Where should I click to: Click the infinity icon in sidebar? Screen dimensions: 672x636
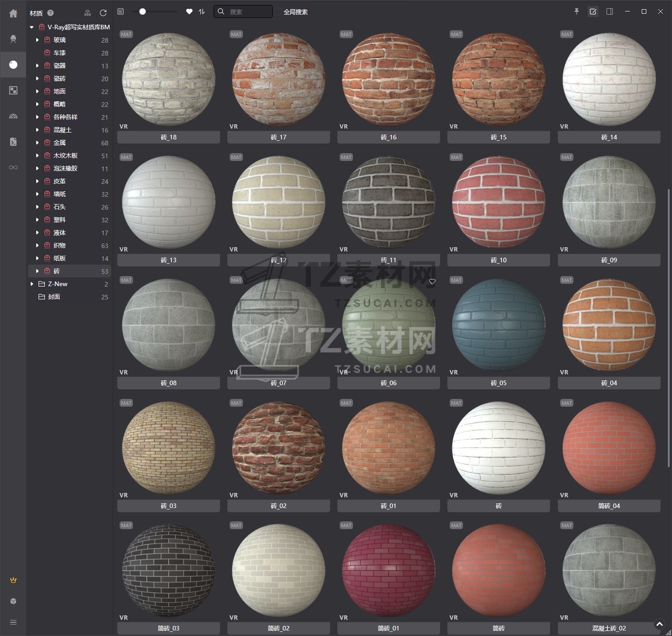(x=13, y=167)
